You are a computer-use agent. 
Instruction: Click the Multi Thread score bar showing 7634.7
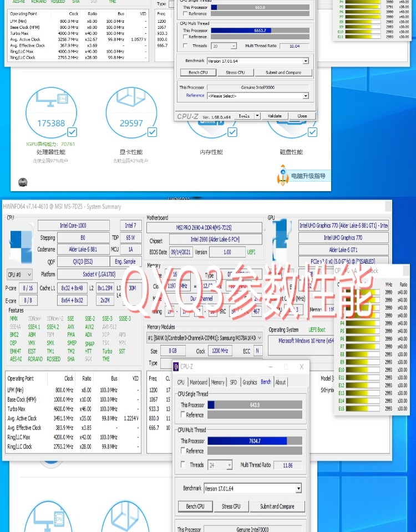click(255, 441)
